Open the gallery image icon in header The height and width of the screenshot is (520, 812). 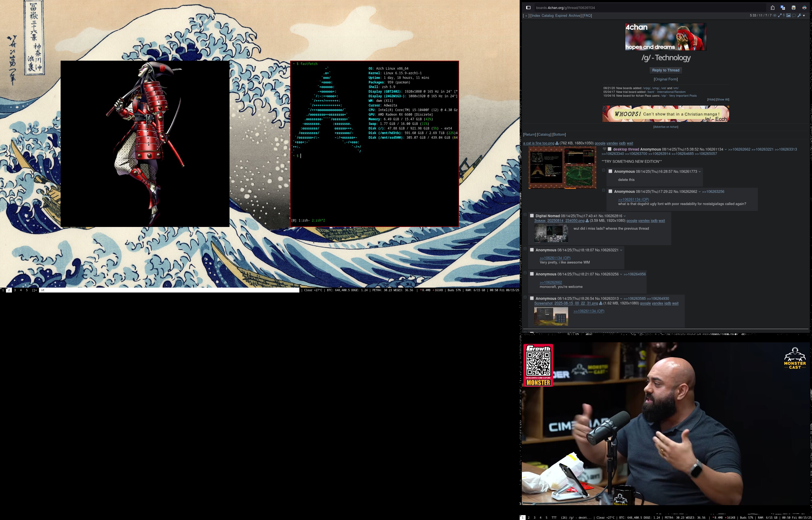coord(788,15)
